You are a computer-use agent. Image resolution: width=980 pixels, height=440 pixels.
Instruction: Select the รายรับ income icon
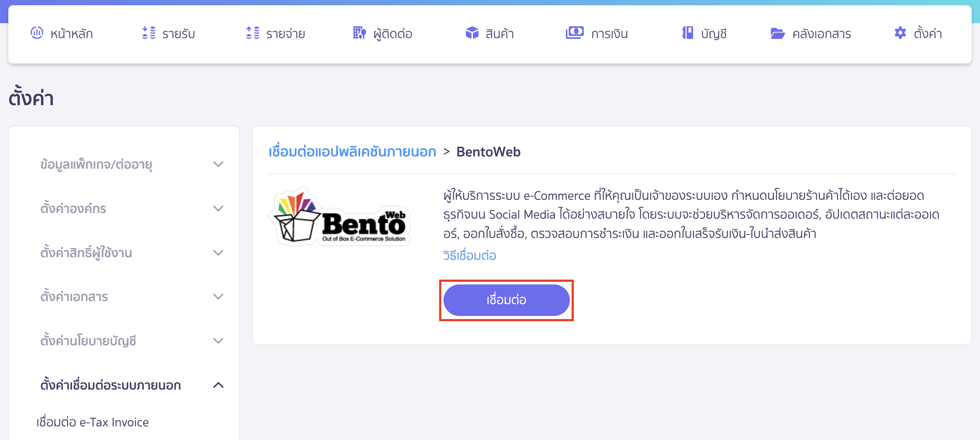(149, 33)
